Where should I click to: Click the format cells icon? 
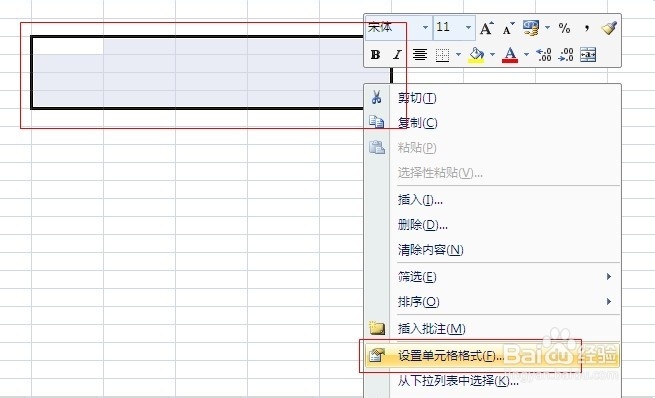pos(376,355)
